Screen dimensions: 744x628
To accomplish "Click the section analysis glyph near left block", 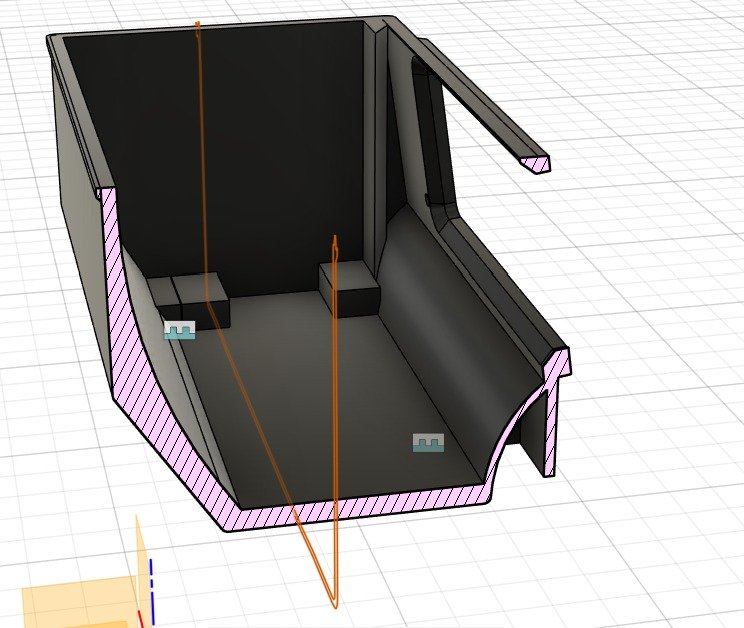I will 179,330.
